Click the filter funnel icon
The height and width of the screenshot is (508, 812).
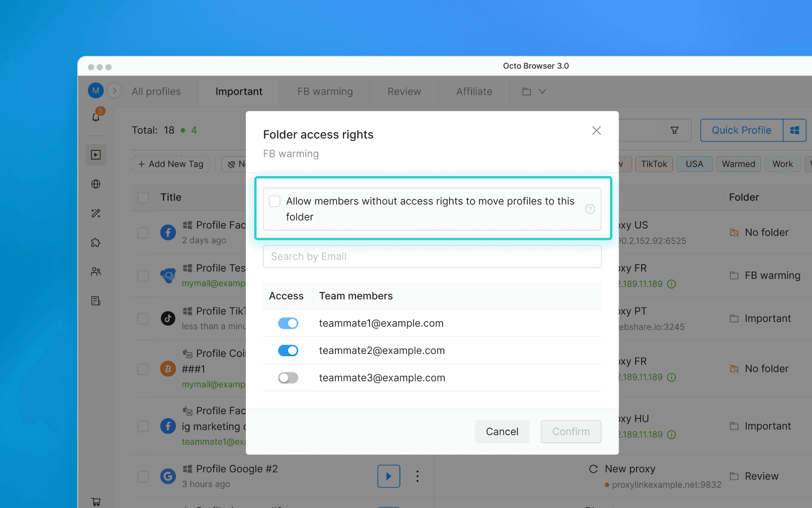click(674, 130)
